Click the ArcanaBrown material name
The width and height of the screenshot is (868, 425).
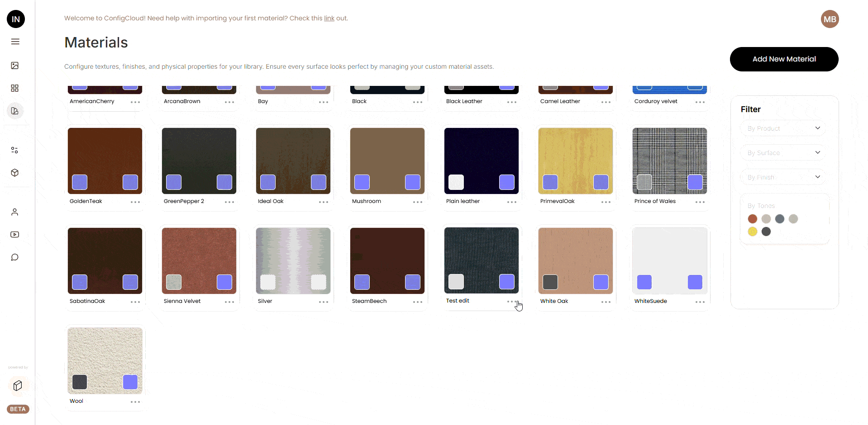point(182,101)
